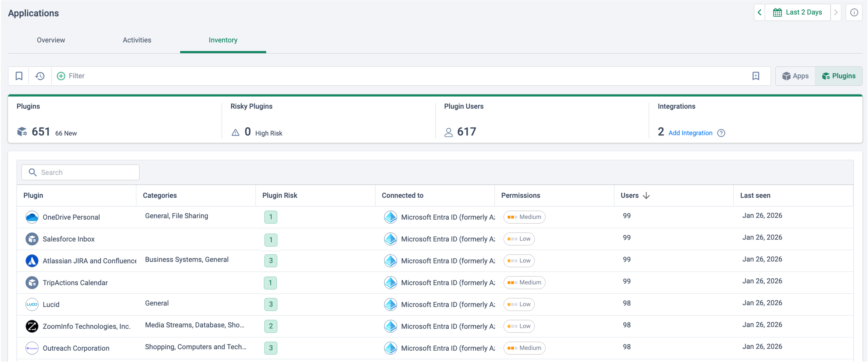
Task: Click Entra ID icon in TripActions Calendar row
Action: (391, 283)
